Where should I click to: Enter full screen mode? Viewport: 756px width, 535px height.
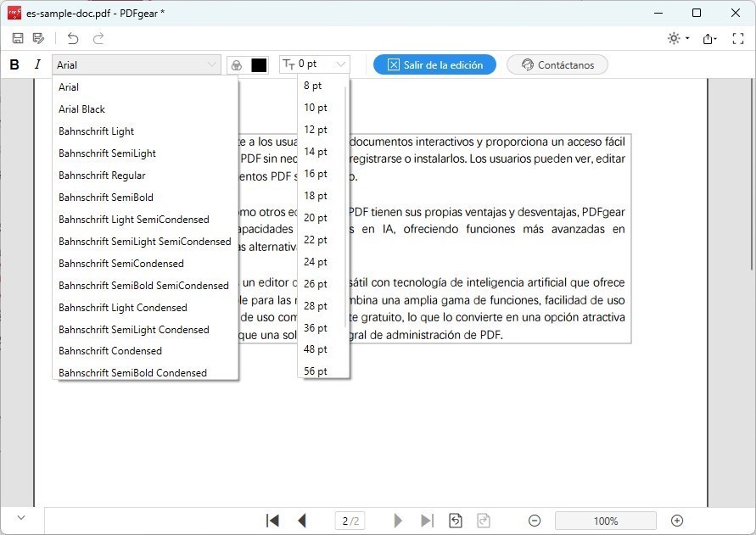[x=737, y=38]
